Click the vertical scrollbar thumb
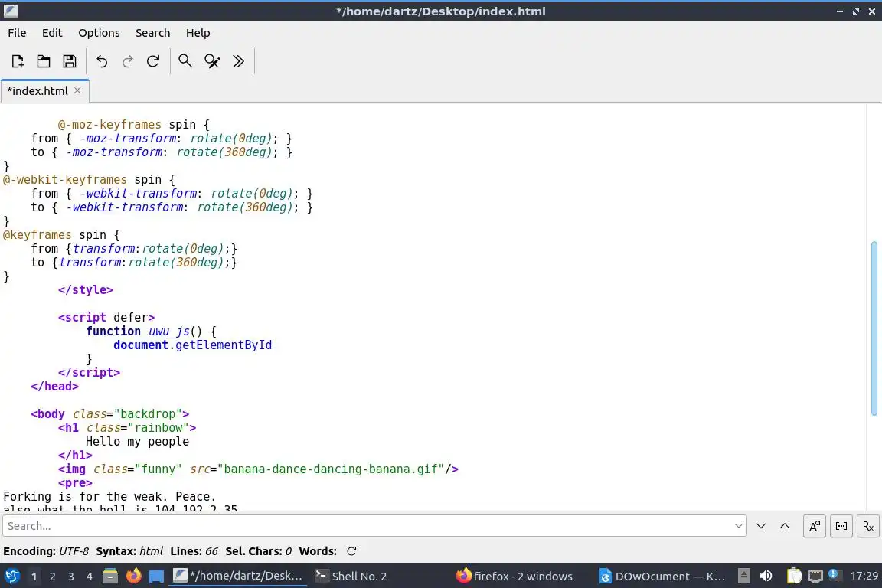 point(874,328)
